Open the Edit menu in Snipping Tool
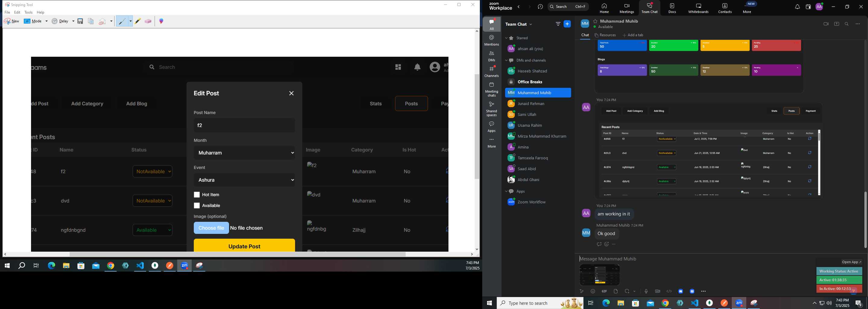Viewport: 868px width, 309px height. point(17,12)
